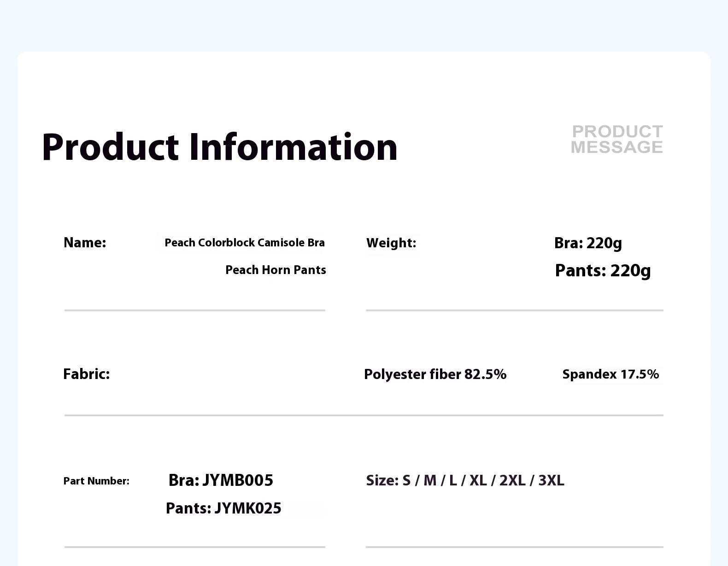Select the Part Number: label
728x566 pixels.
pyautogui.click(x=96, y=481)
